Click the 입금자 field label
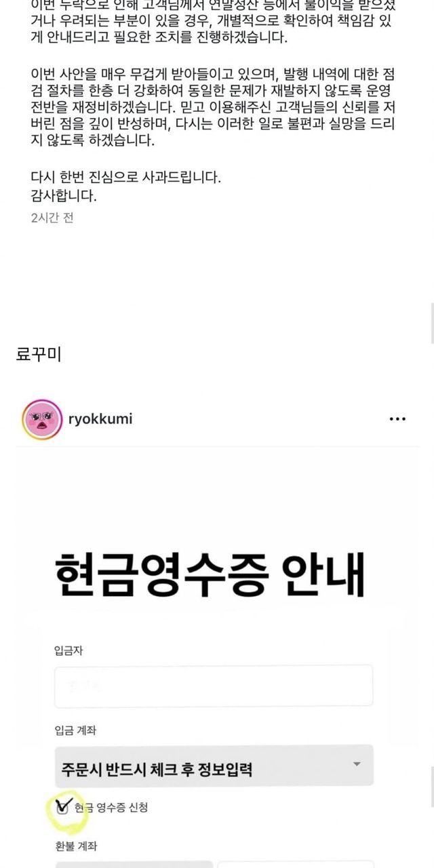The width and height of the screenshot is (434, 868). pyautogui.click(x=68, y=650)
